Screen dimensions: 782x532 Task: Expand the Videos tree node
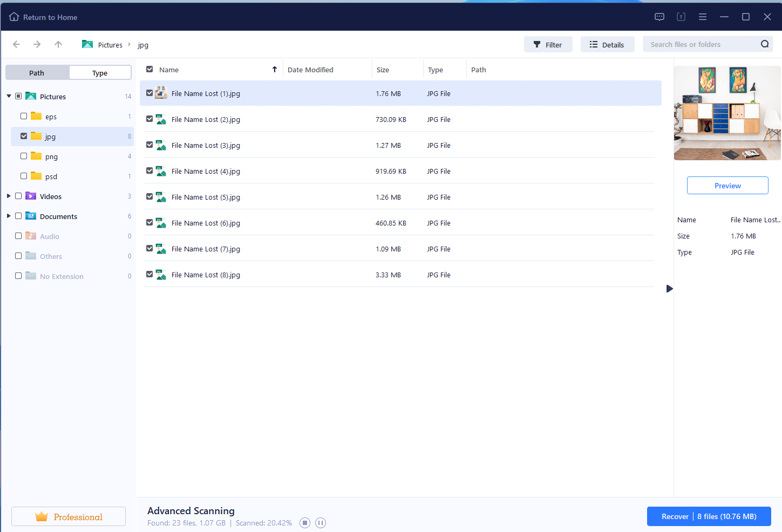click(9, 196)
